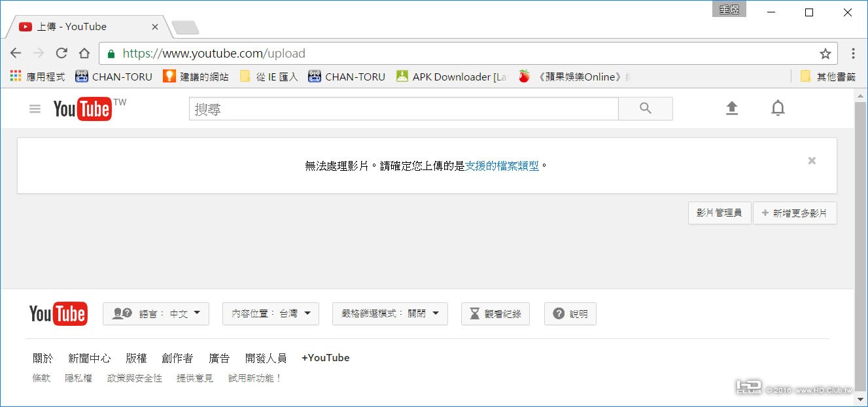Click the browser back arrow

[16, 54]
